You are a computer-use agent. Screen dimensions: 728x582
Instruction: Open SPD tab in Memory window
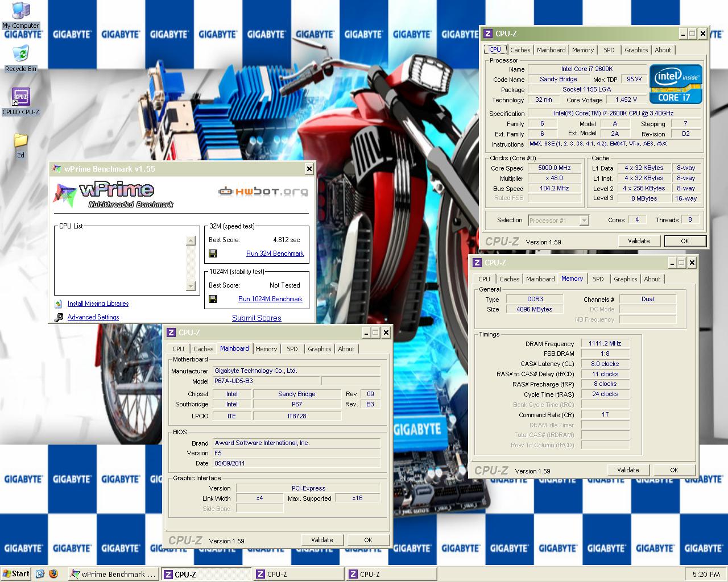coord(598,279)
